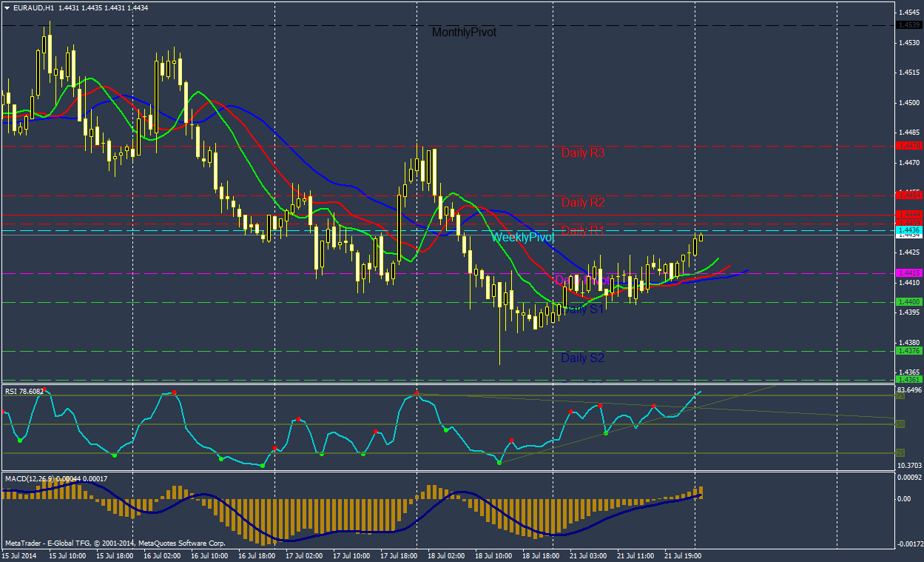This screenshot has width=924, height=562.
Task: Select the Daily R3 resistance label
Action: pos(583,153)
